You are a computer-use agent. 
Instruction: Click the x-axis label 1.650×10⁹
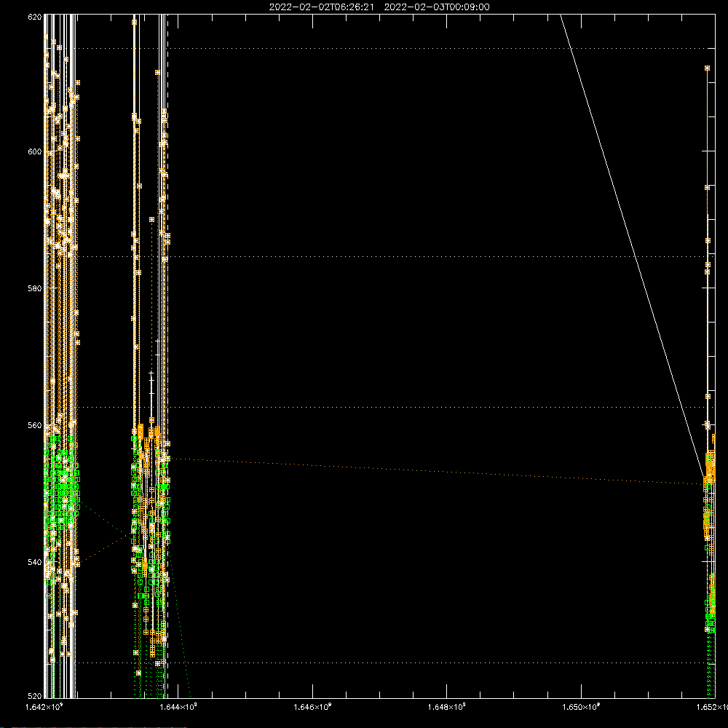(581, 707)
